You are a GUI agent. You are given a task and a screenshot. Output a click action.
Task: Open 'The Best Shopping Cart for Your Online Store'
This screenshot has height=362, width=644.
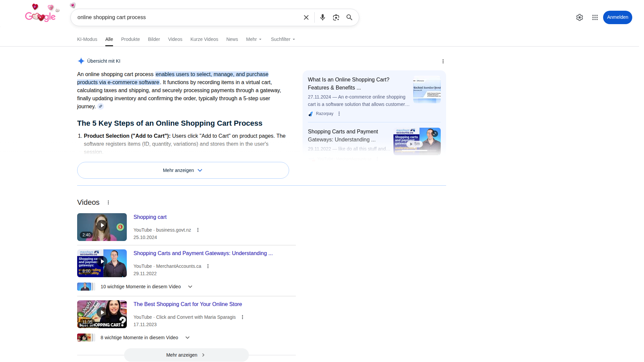pos(187,304)
